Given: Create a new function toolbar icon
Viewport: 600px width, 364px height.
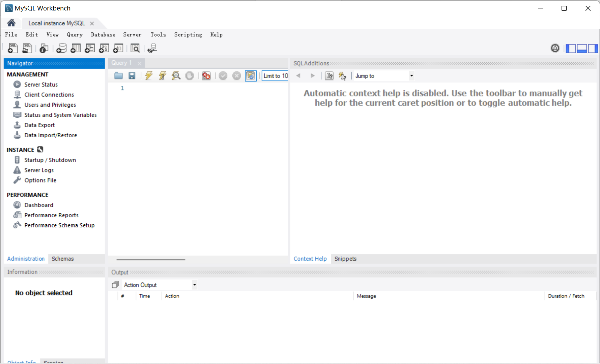Looking at the screenshot, I should click(118, 48).
